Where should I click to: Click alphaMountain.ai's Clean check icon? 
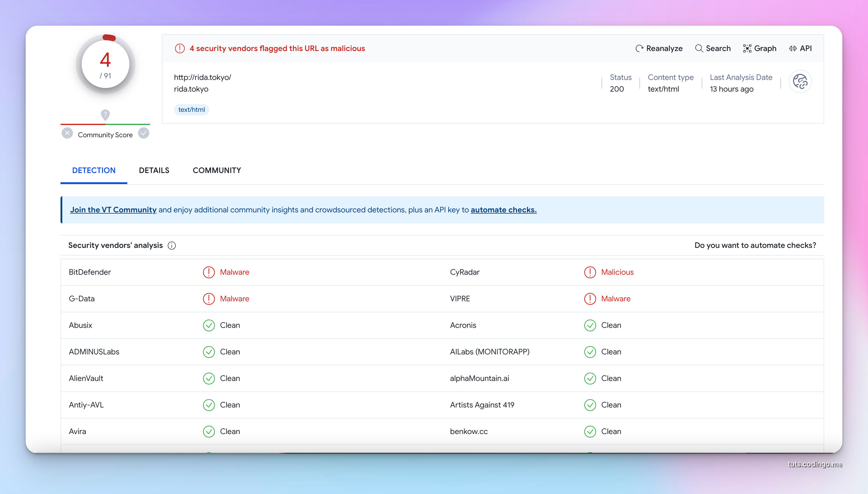(x=590, y=378)
